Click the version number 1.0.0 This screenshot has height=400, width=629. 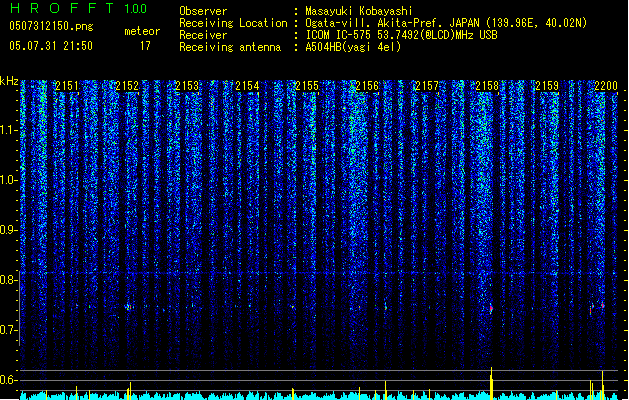point(136,8)
